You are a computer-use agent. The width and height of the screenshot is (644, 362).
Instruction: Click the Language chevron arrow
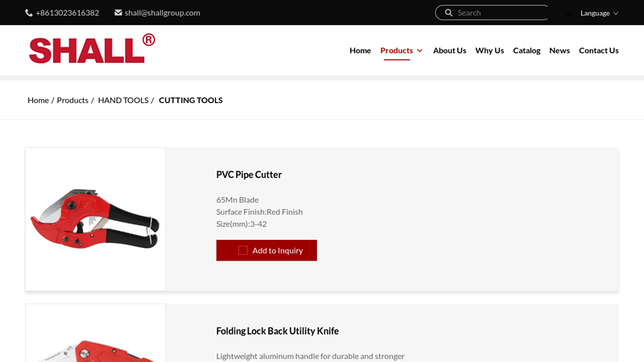click(616, 14)
